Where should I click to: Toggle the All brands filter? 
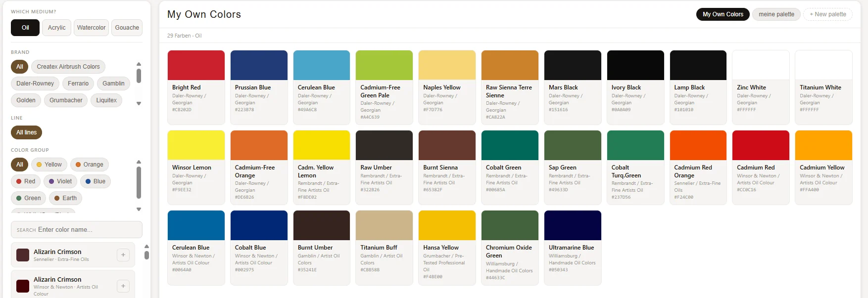pos(19,67)
